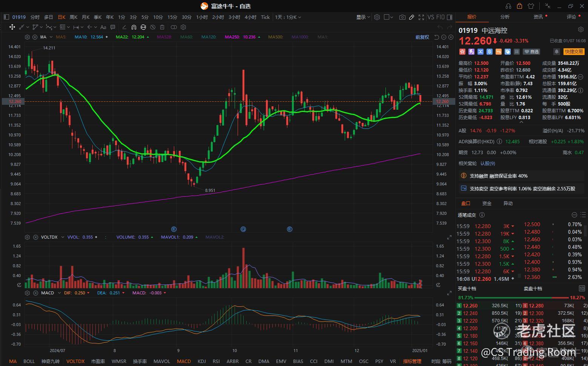Image resolution: width=588 pixels, height=366 pixels.
Task: Open the 认股(9) warrants link
Action: tap(488, 163)
